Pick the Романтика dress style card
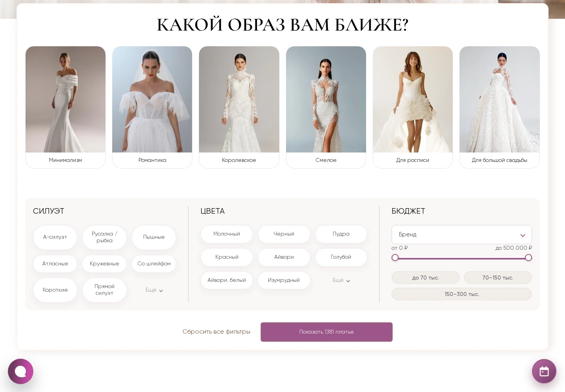 [152, 107]
